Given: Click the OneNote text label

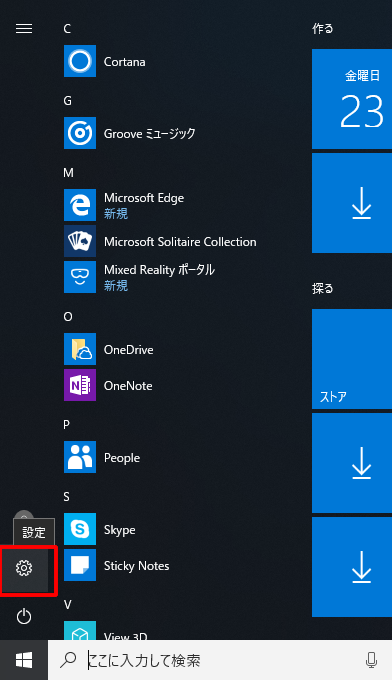Looking at the screenshot, I should click(128, 386).
